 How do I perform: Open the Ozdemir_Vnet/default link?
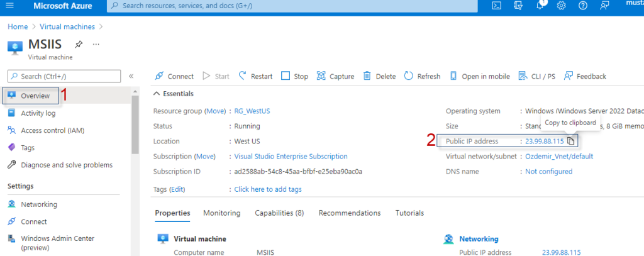[x=559, y=156]
